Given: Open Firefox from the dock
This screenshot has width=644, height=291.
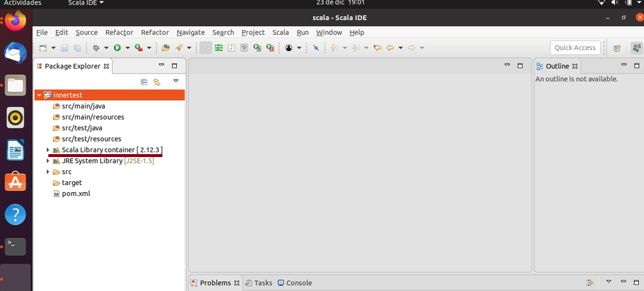Looking at the screenshot, I should click(15, 21).
